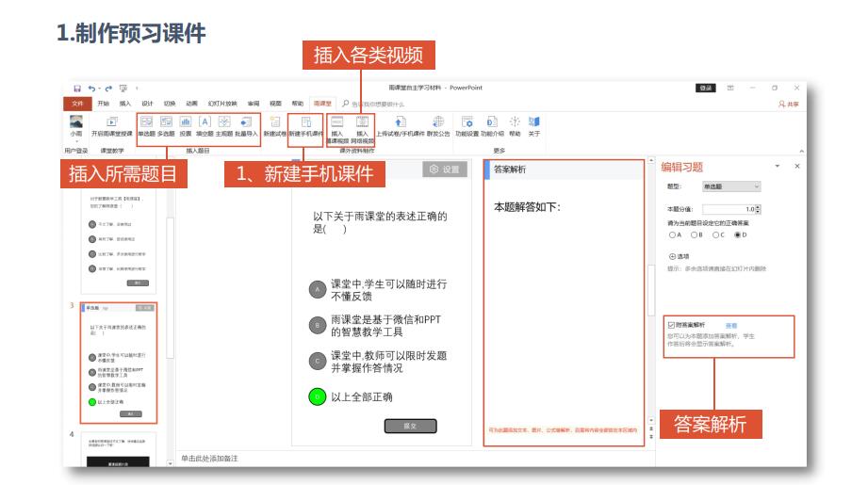The width and height of the screenshot is (868, 485).
Task: Click the Undo arrow in quick access toolbar
Action: (91, 89)
